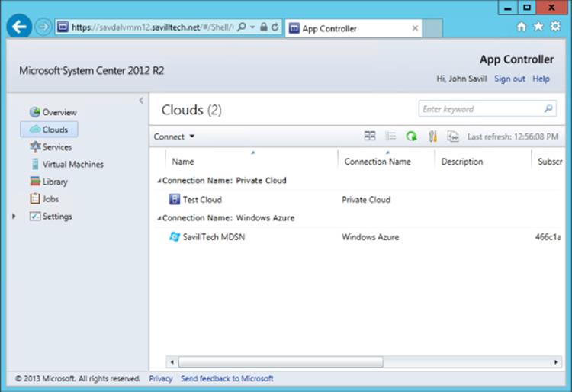
Task: Click the keyword search magnifier icon
Action: (x=548, y=108)
